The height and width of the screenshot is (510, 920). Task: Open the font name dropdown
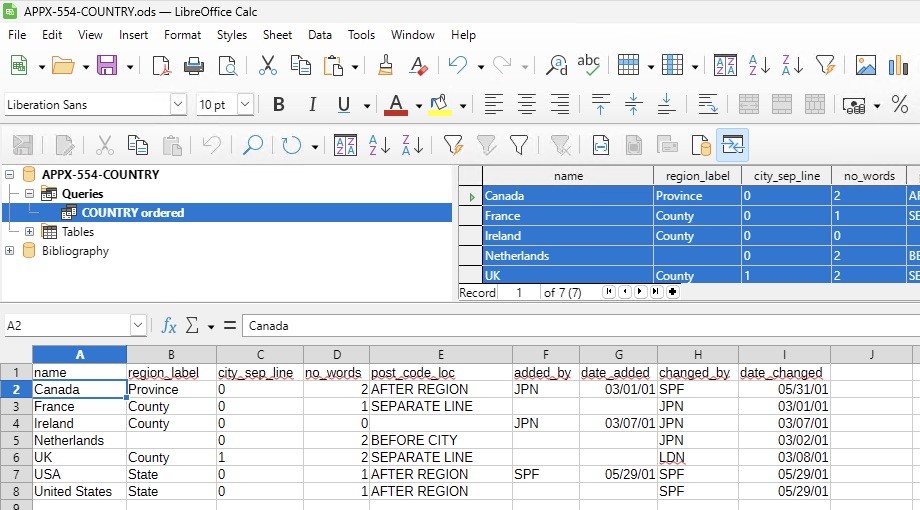coord(178,104)
